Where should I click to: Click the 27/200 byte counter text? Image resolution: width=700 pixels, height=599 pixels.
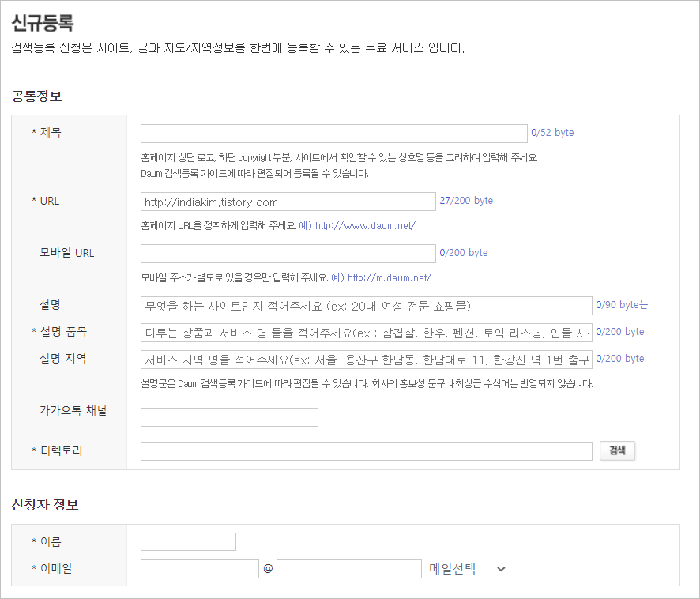coord(466,201)
